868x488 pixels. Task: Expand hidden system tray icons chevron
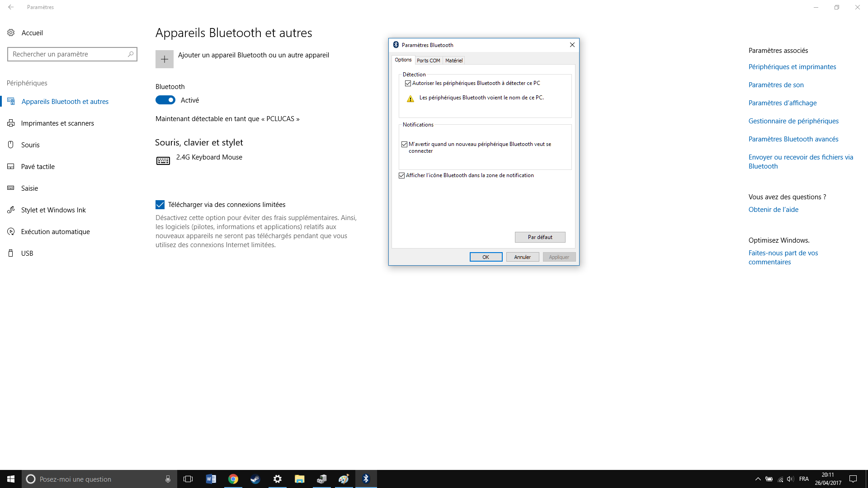[x=758, y=479]
